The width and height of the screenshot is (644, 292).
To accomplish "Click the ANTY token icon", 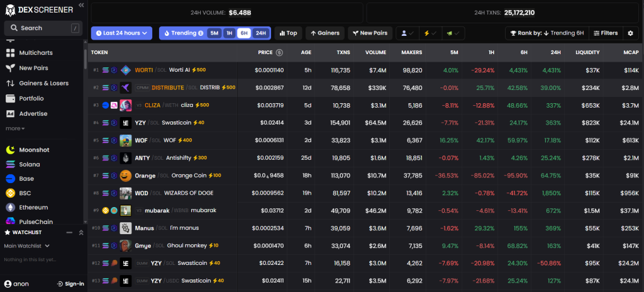I will [x=125, y=158].
